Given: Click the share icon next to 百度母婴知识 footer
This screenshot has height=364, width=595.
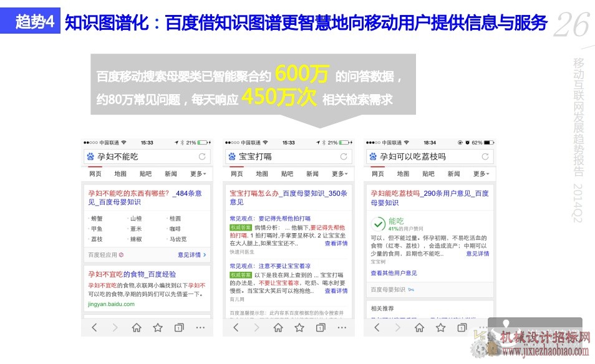Looking at the screenshot, I should 412,290.
